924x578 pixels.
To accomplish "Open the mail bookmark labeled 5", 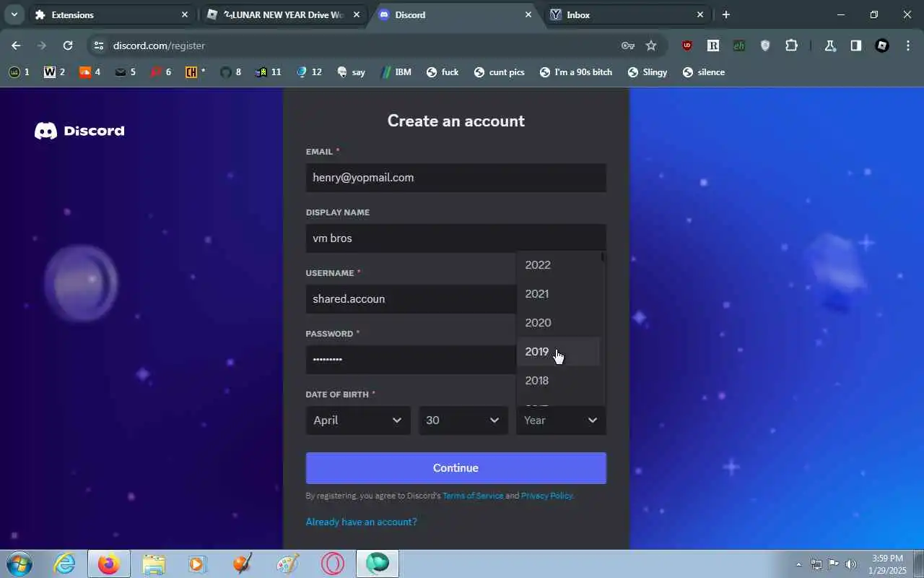I will [125, 72].
